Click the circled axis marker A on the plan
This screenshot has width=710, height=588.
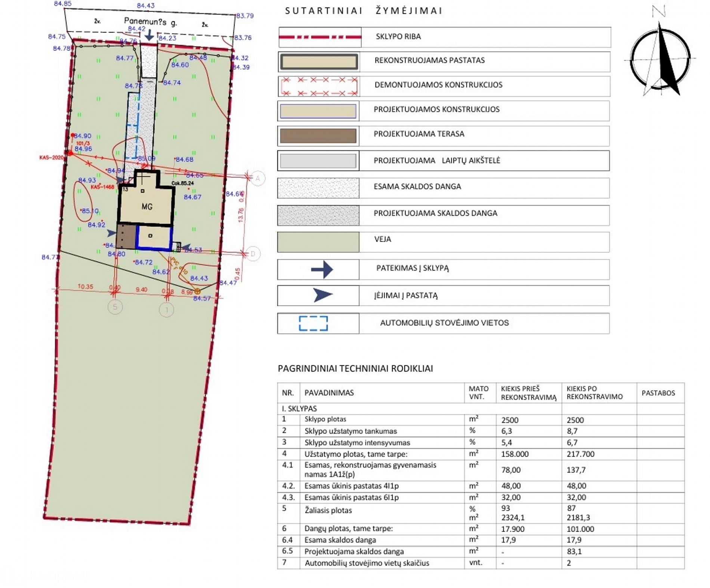(x=258, y=179)
